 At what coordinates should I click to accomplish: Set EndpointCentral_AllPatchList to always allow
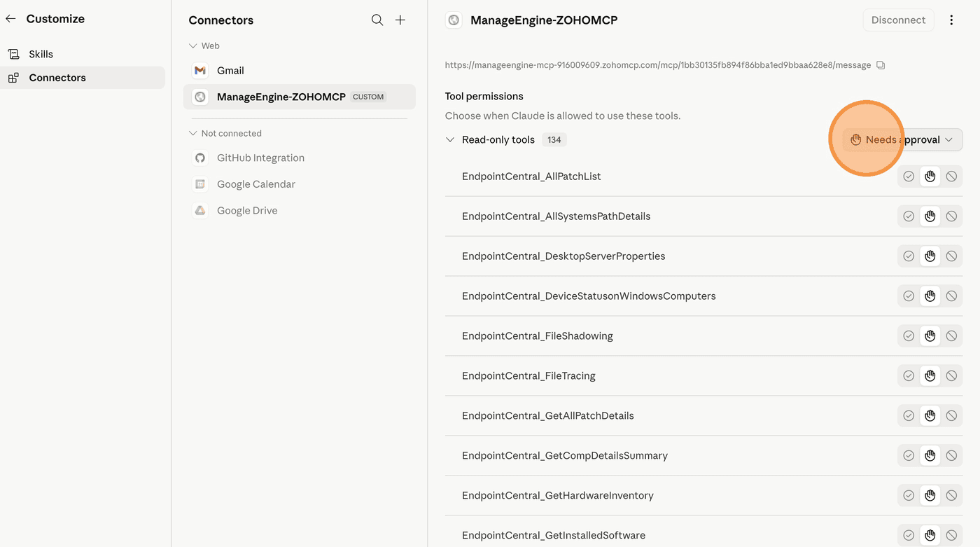(x=909, y=176)
